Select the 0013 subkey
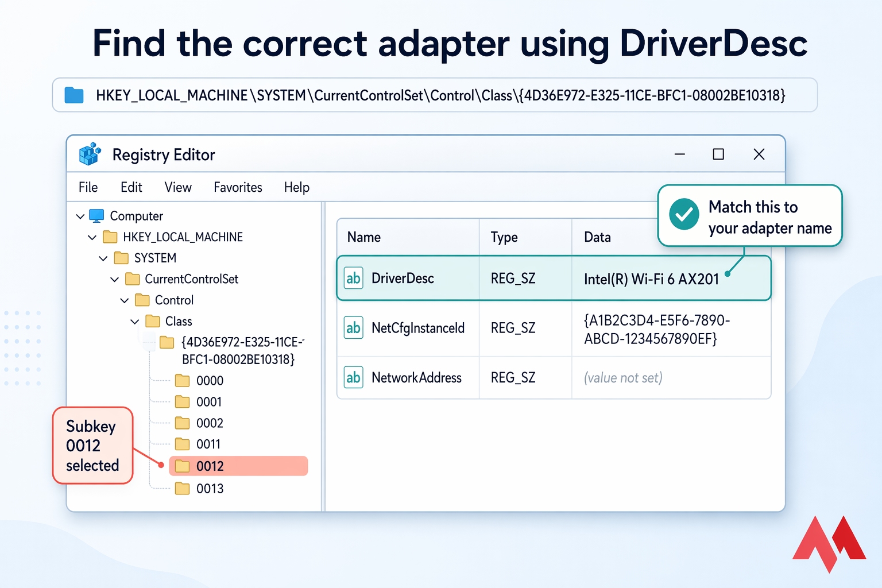The height and width of the screenshot is (588, 882). [210, 488]
